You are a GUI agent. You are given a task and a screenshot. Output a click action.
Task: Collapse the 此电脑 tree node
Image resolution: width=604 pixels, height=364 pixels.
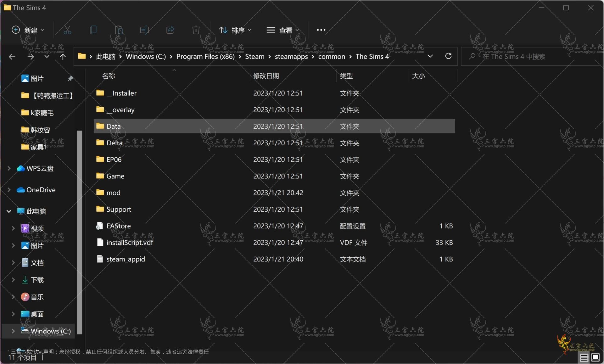click(x=9, y=211)
